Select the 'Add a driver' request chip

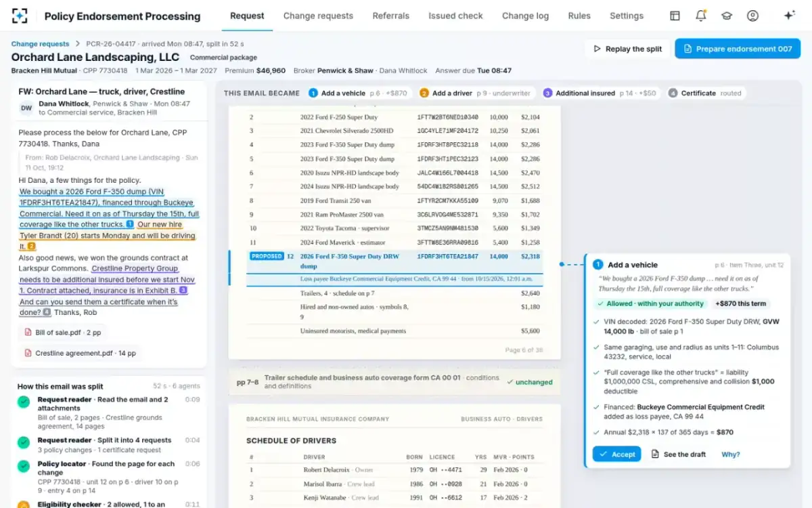476,93
